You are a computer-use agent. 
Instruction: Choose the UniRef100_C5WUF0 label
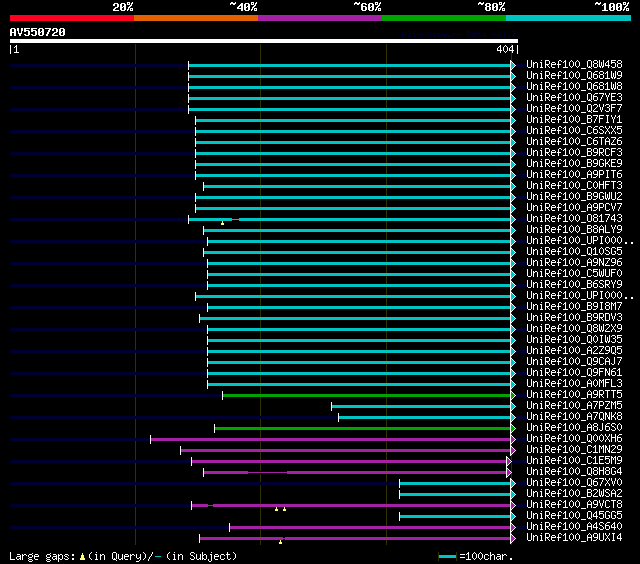574,274
